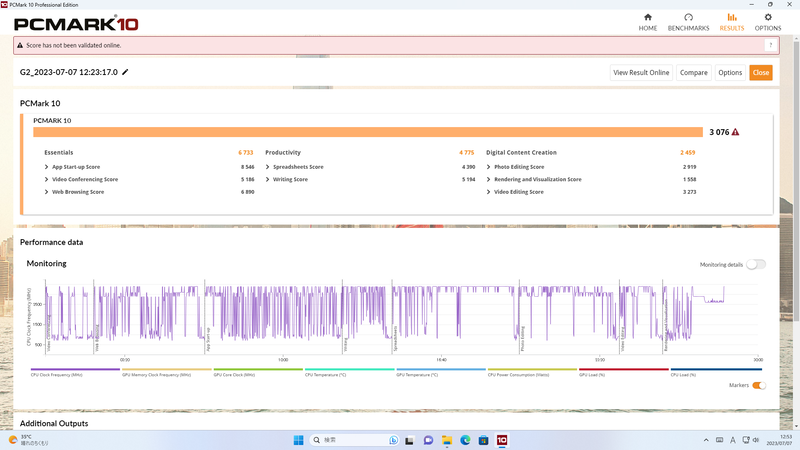Select CPU Clock Frequency purple legend

tap(75, 372)
